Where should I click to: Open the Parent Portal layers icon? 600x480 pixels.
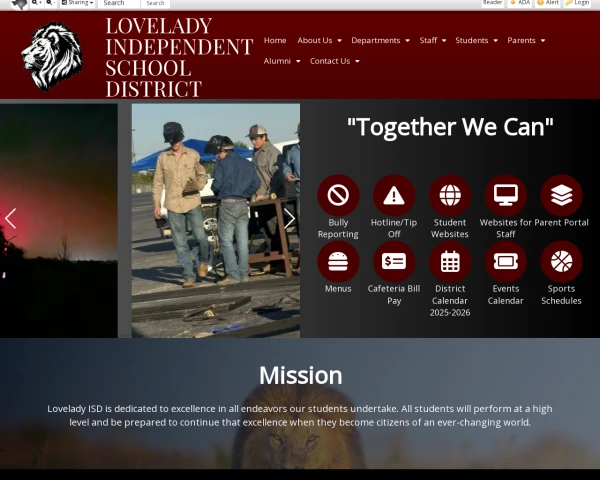tap(561, 195)
